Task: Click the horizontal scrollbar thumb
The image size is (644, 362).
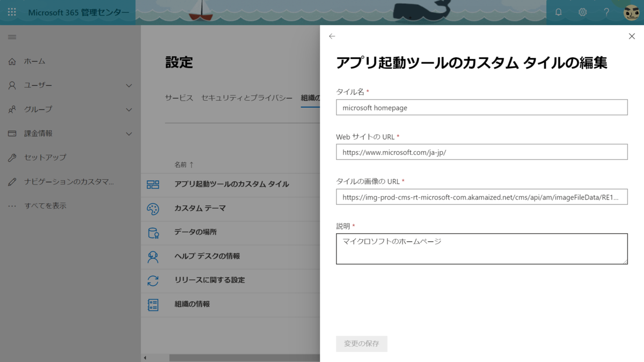Action: pos(245,358)
